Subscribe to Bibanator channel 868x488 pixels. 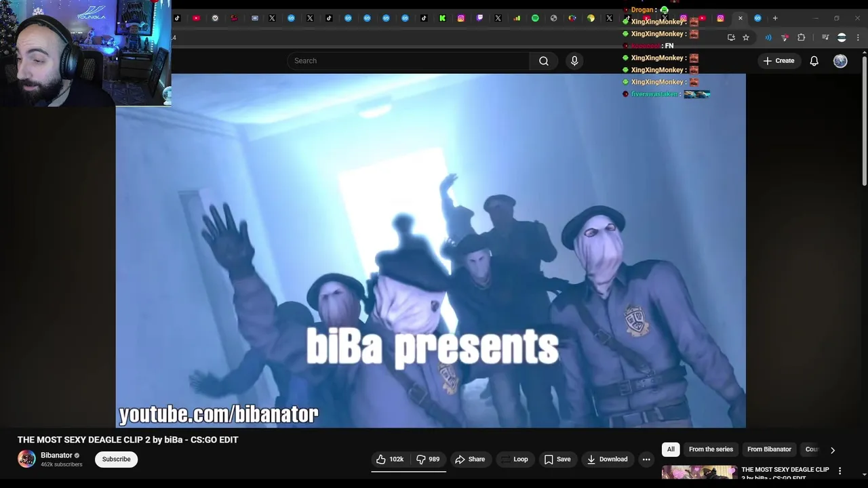click(x=116, y=460)
